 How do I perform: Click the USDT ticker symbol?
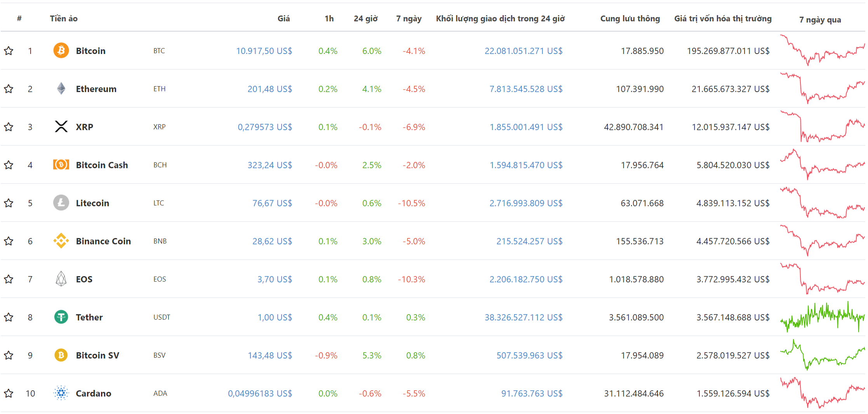pos(162,317)
